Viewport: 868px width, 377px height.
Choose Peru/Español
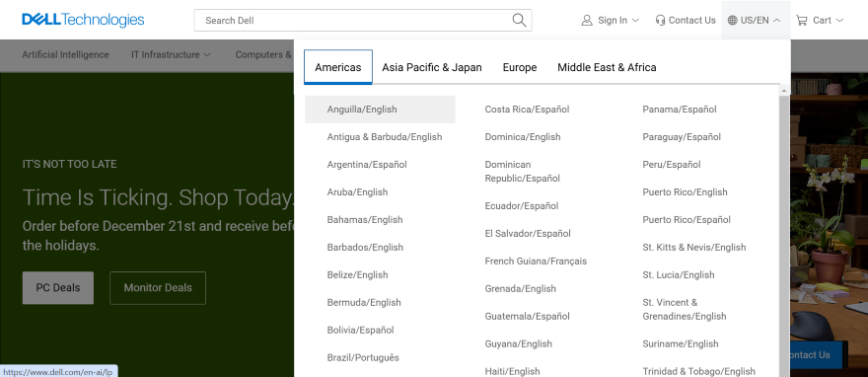(672, 165)
